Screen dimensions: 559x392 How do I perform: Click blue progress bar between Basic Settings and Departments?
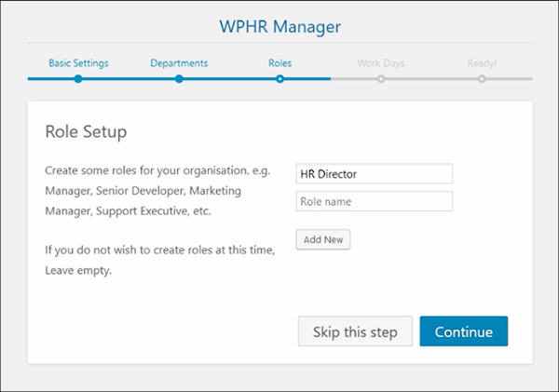(129, 79)
